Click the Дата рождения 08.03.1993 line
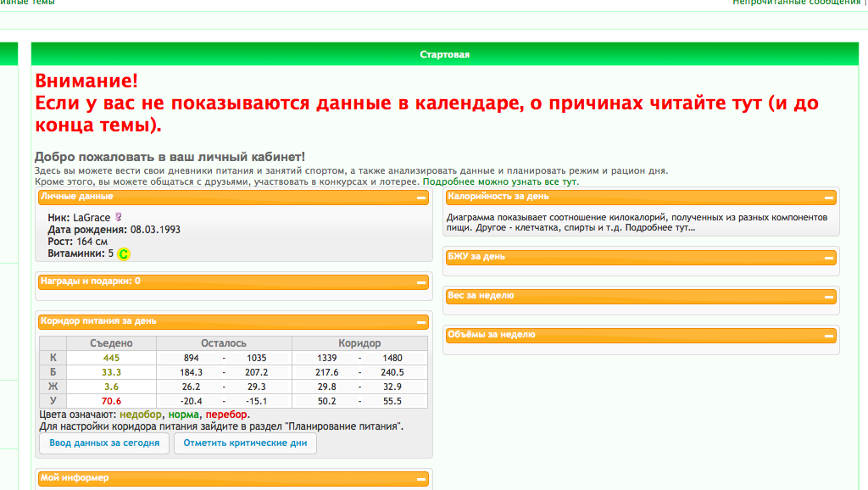The width and height of the screenshot is (868, 490). [114, 229]
